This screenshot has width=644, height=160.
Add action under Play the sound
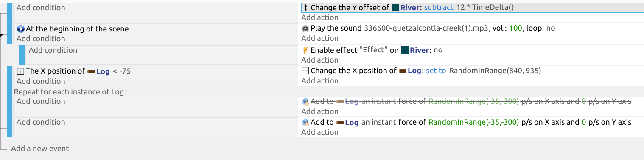(320, 38)
